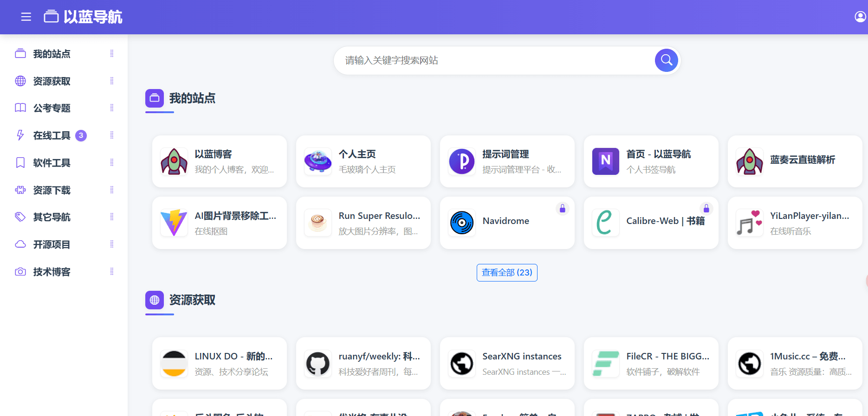Click the globe icon of 1Music.cc
Image resolution: width=868 pixels, height=416 pixels.
(750, 364)
